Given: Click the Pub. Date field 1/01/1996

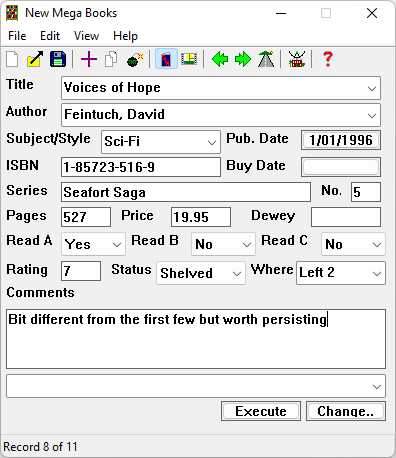Looking at the screenshot, I should pos(341,140).
